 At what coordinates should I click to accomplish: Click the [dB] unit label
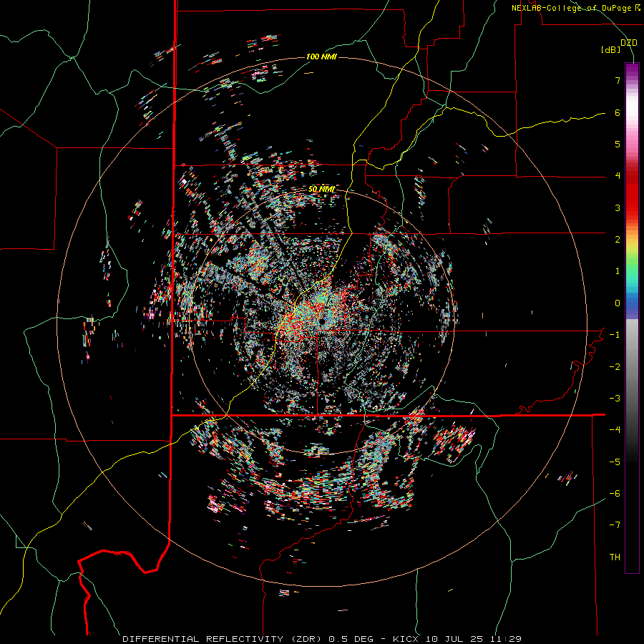click(x=611, y=49)
